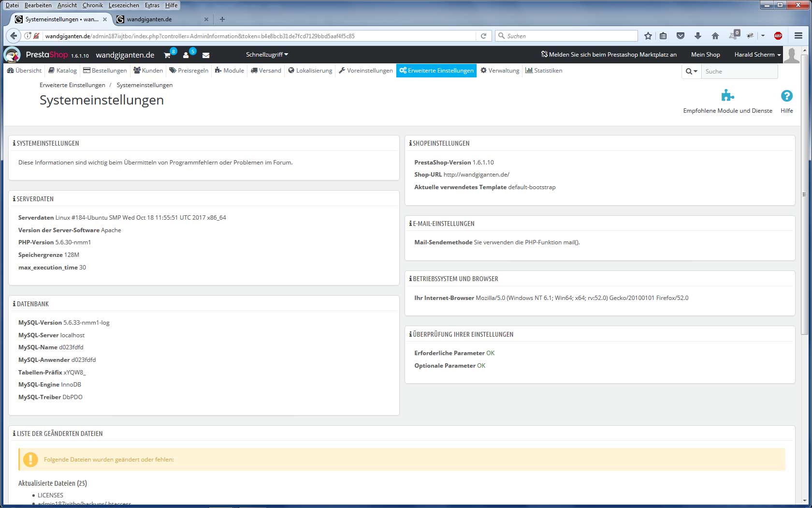Click toolbar extension icon with 0 badge
Viewport: 812px width, 508px height.
734,35
